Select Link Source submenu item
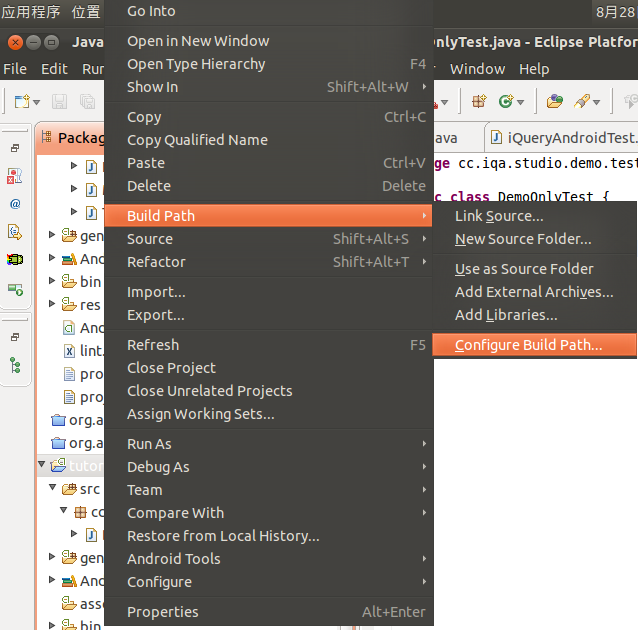The image size is (638, 630). pos(534,216)
